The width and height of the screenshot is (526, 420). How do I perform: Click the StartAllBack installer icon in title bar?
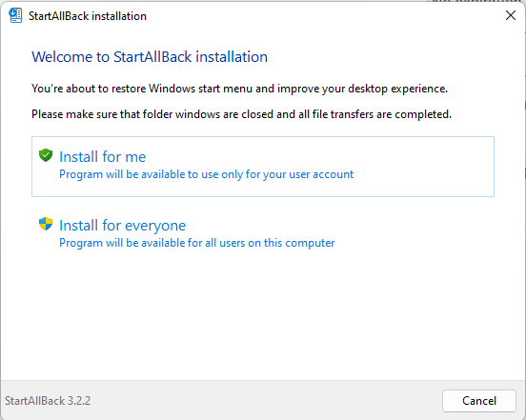coord(15,16)
